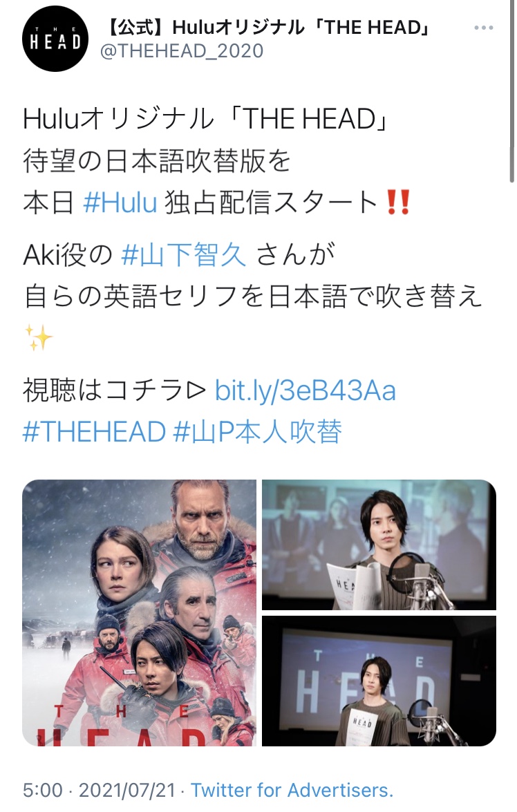Open the tweet's three-dot more menu
The height and width of the screenshot is (812, 517).
coord(483,28)
